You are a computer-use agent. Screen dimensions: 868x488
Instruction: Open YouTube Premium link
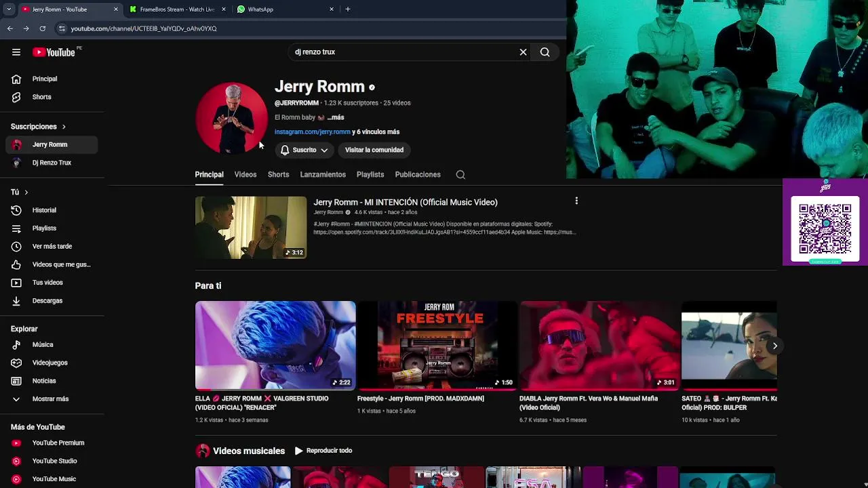(52, 443)
